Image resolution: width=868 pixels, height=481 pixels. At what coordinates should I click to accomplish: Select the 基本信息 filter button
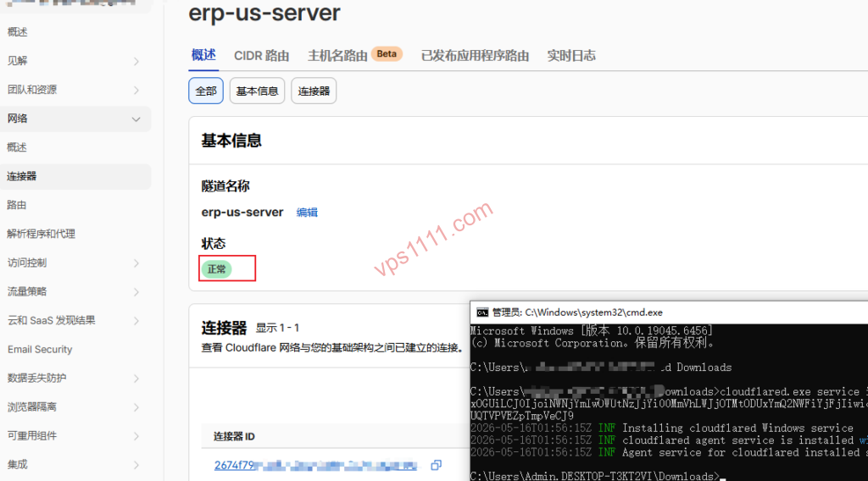[x=257, y=91]
